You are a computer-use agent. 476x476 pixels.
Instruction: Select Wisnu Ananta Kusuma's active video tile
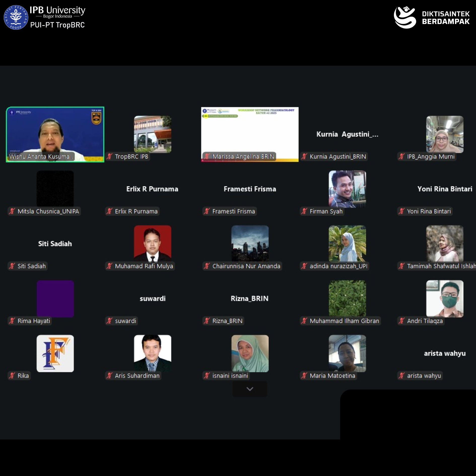[55, 134]
